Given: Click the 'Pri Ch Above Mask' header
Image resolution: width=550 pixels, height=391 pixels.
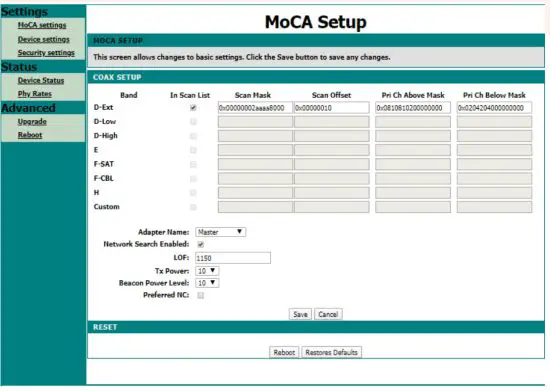Looking at the screenshot, I should pyautogui.click(x=413, y=95).
